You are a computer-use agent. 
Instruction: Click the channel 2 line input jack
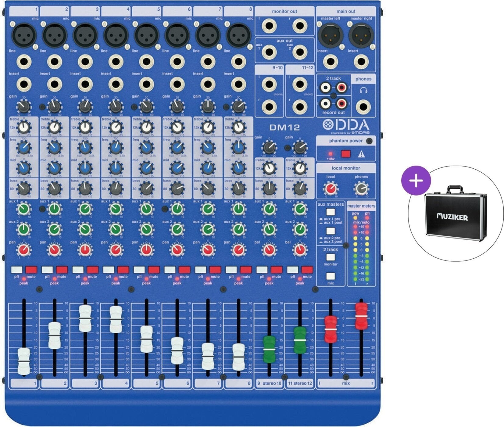pos(55,62)
